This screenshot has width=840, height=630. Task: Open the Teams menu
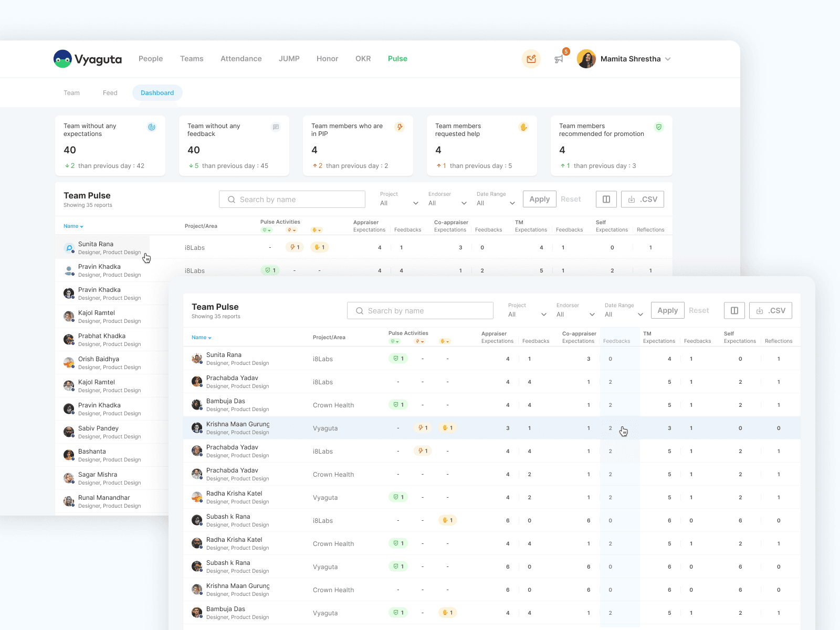tap(192, 59)
